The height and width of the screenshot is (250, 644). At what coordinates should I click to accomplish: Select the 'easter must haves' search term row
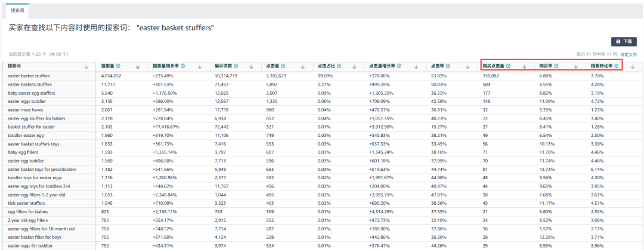tap(23, 110)
